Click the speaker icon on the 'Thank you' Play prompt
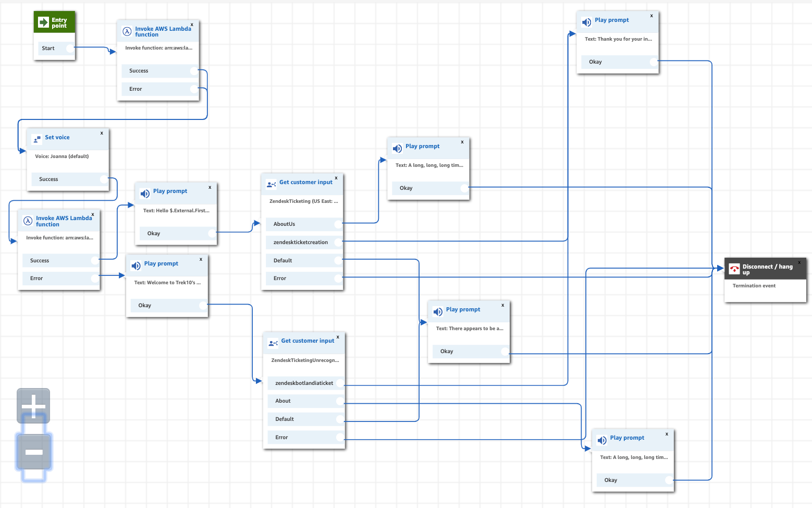Image resolution: width=812 pixels, height=508 pixels. [586, 22]
